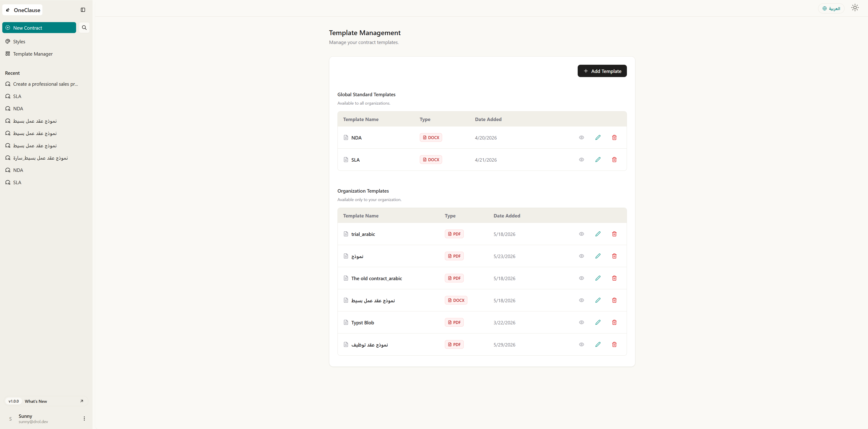Viewport: 868px width, 429px height.
Task: Click the OneClause logo
Action: [x=23, y=10]
